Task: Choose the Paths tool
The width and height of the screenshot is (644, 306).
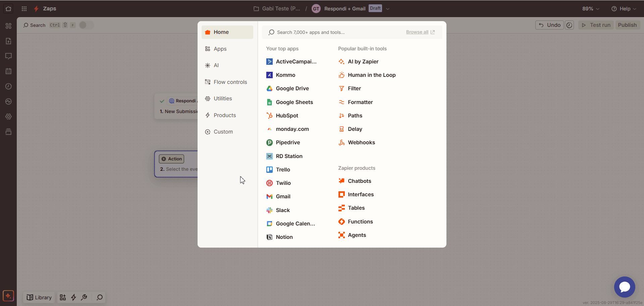Action: pos(350,116)
